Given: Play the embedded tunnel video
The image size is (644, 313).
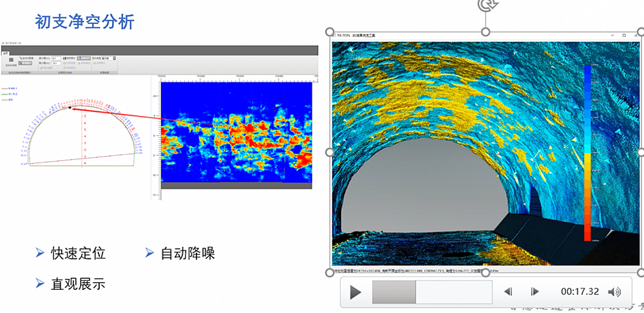Looking at the screenshot, I should [355, 292].
